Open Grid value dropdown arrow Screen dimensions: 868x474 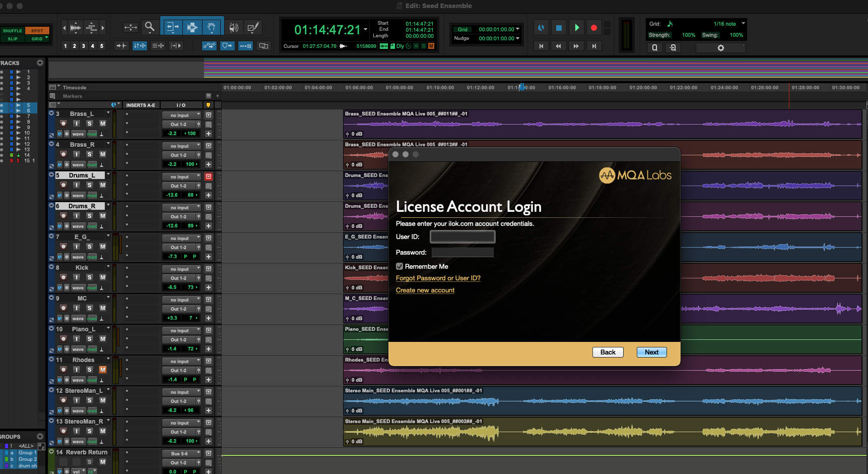517,29
